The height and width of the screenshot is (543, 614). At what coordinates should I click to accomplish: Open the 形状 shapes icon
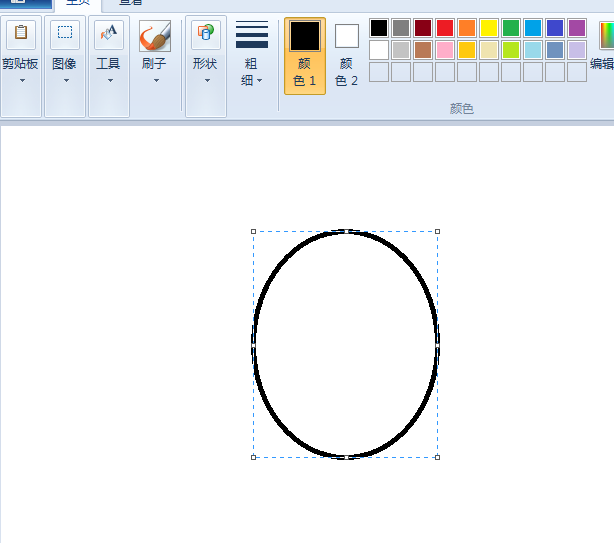coord(206,34)
